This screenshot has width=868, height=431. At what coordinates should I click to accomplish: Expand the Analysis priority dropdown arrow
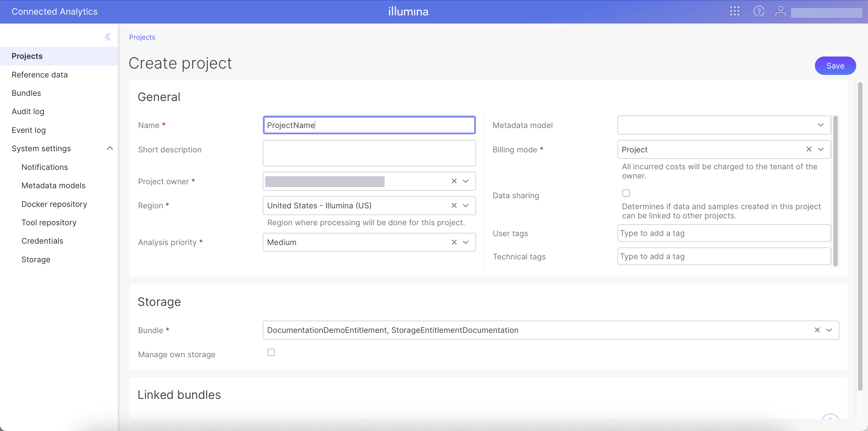tap(466, 242)
